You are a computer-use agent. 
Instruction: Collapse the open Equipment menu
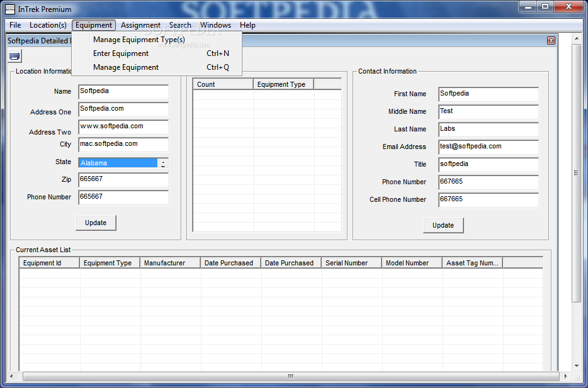pos(94,25)
